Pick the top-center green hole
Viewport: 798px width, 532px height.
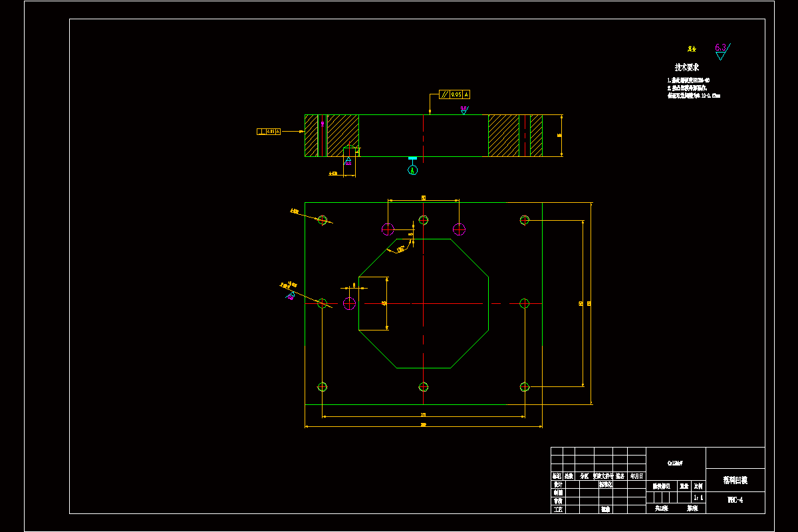(423, 220)
